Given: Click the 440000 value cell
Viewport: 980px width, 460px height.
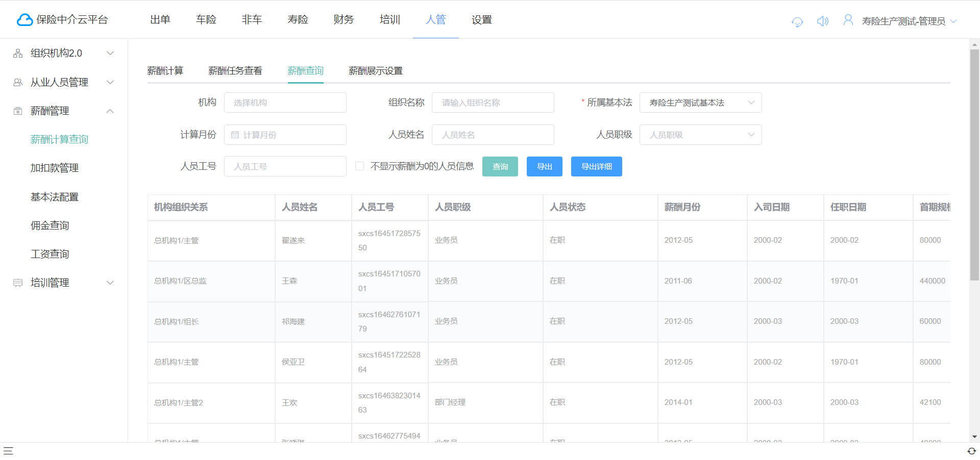Looking at the screenshot, I should point(933,281).
